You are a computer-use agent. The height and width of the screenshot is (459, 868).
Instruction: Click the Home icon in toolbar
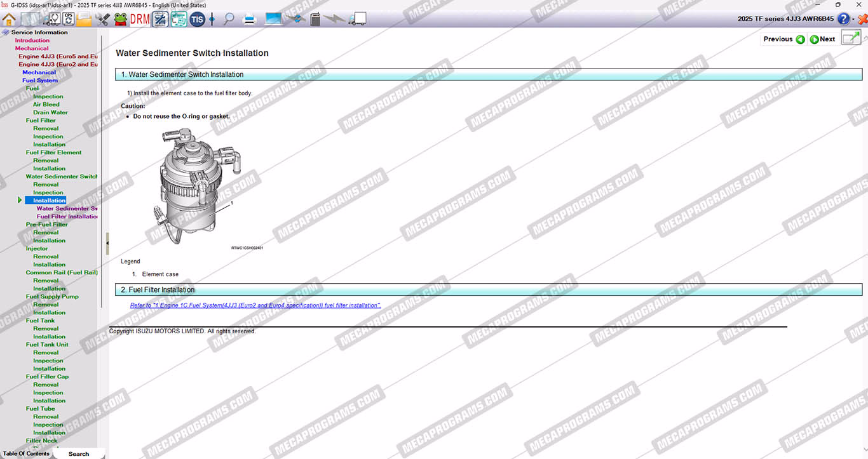pyautogui.click(x=9, y=19)
